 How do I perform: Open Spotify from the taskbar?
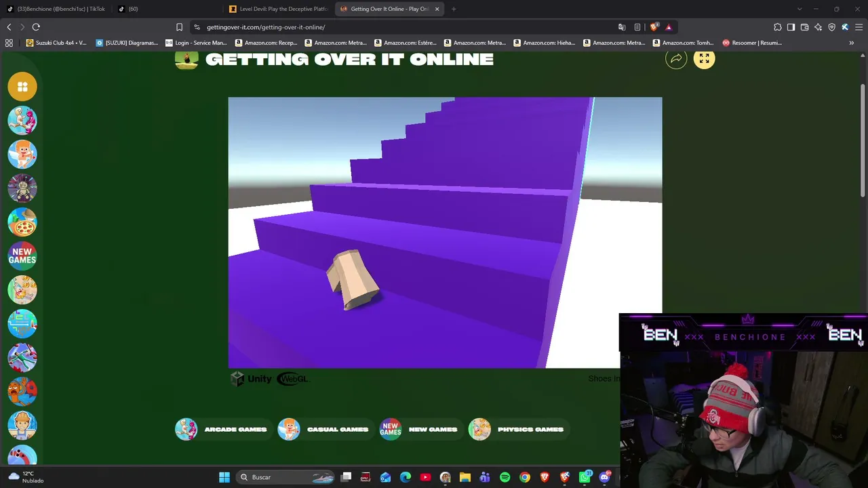pos(505,477)
